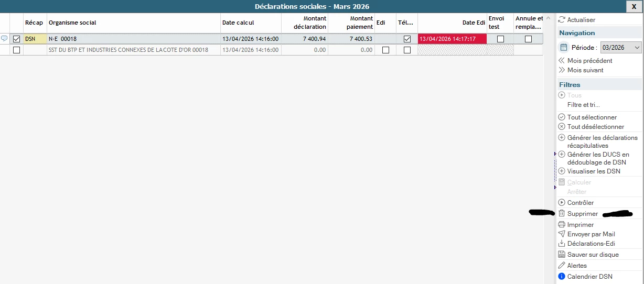Toggle Annule et remplace checkbox on DSN row
644x284 pixels.
(528, 39)
